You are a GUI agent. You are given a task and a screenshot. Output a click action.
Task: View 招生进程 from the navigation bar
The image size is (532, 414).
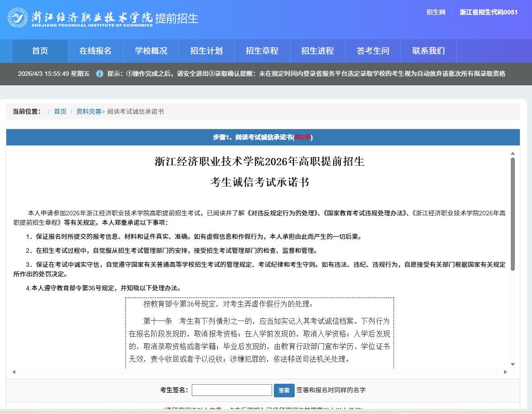pyautogui.click(x=317, y=51)
